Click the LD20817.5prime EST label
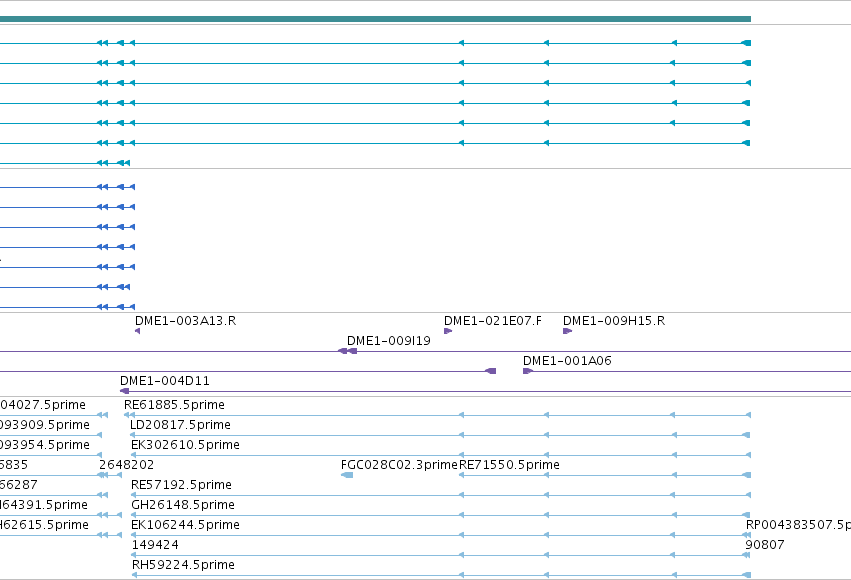This screenshot has width=851, height=580. tap(180, 425)
